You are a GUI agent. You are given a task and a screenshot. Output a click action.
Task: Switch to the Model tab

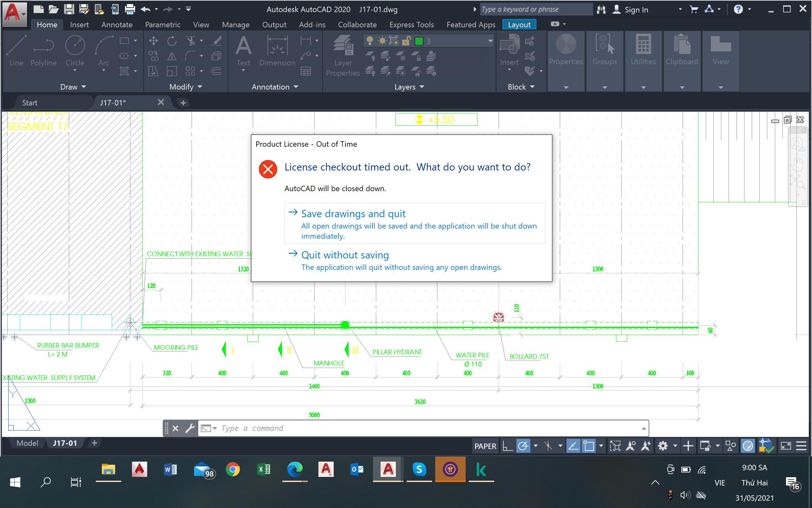click(27, 443)
